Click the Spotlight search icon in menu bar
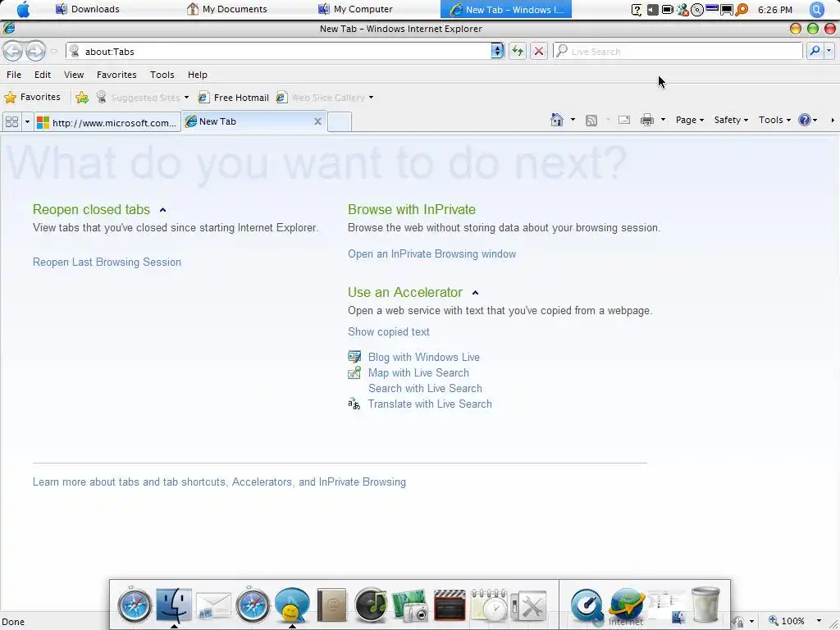The width and height of the screenshot is (840, 630). click(x=816, y=9)
